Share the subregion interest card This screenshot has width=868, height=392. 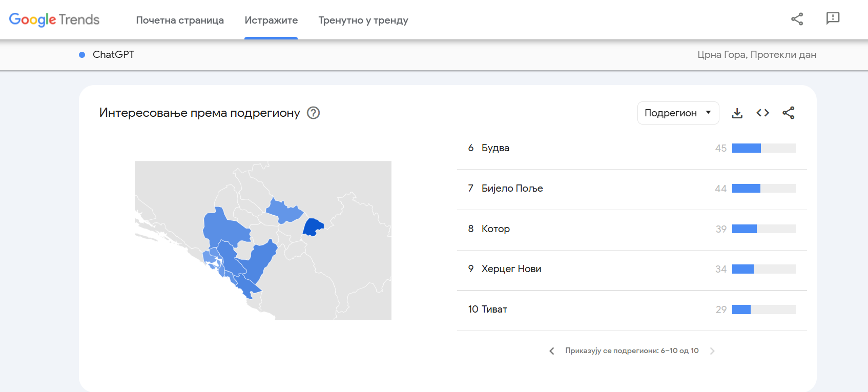coord(788,113)
